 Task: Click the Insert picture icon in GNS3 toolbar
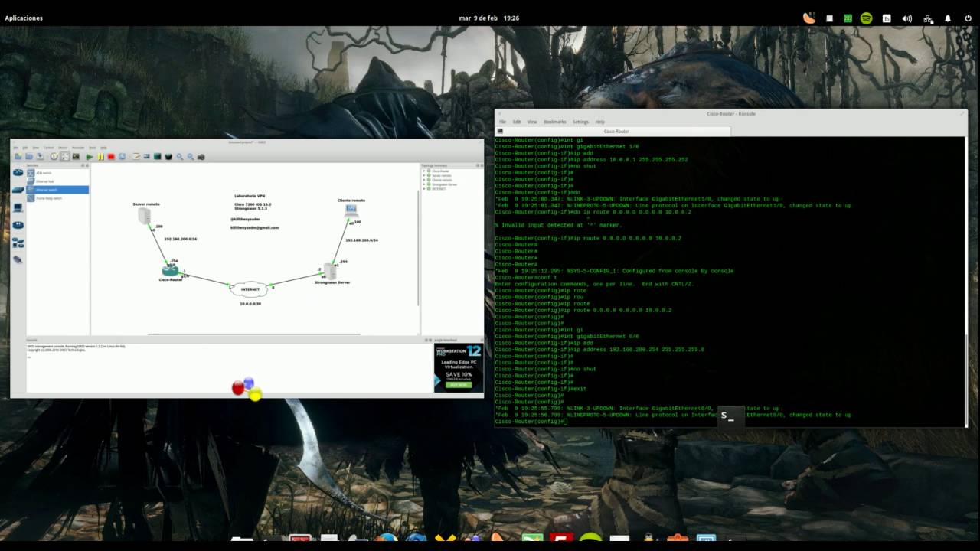coord(146,156)
